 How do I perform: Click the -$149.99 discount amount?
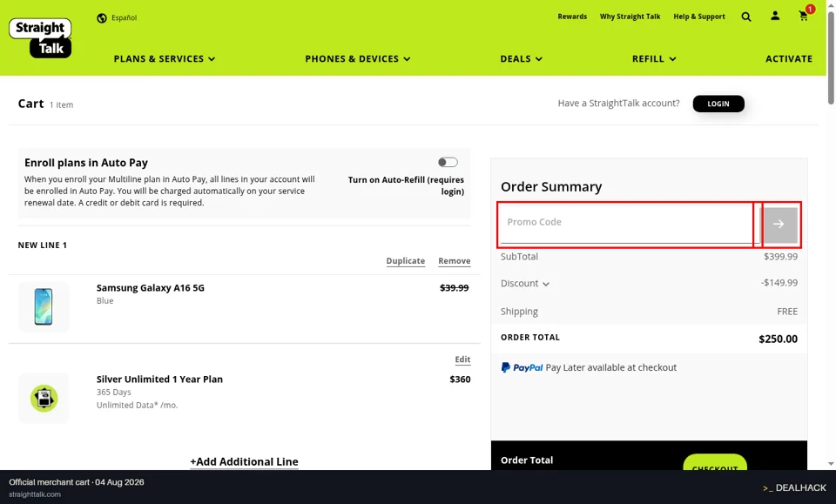[779, 283]
